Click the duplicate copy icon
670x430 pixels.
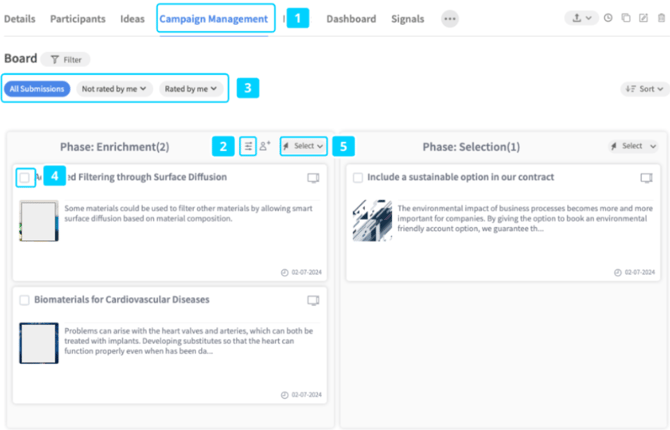point(626,18)
